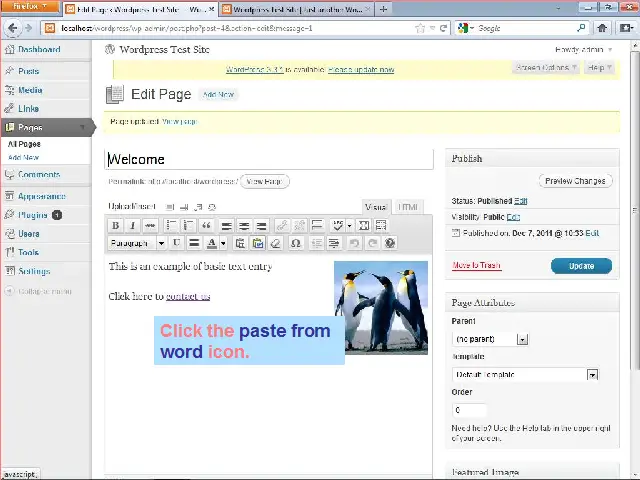Screen dimensions: 640x480
Task: Click the Insert/edit link icon
Action: (282, 225)
